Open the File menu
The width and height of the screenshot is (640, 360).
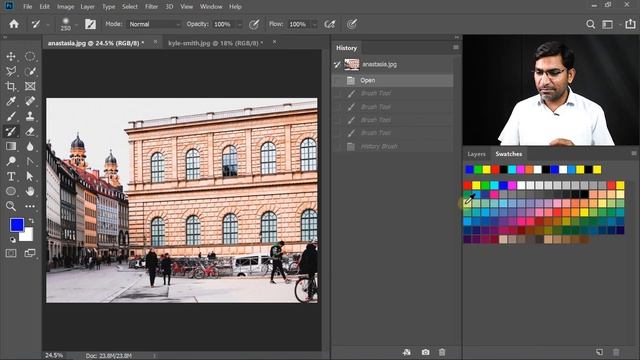pyautogui.click(x=27, y=7)
